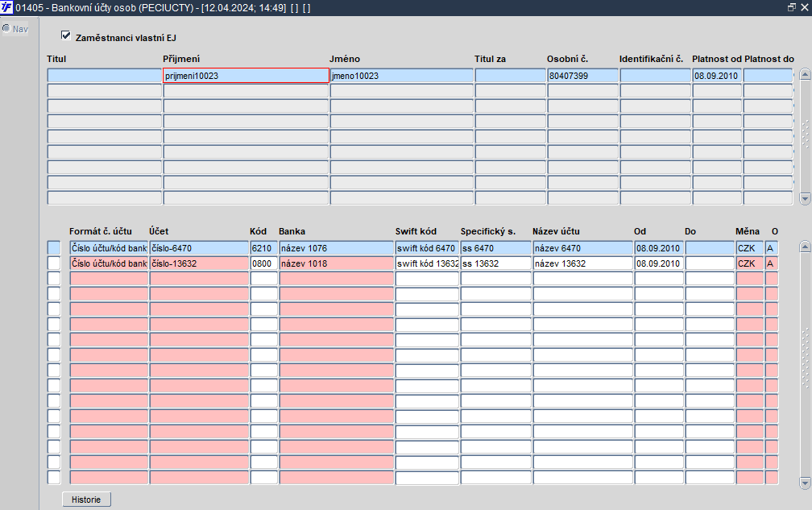Click bank code 6210

[264, 248]
